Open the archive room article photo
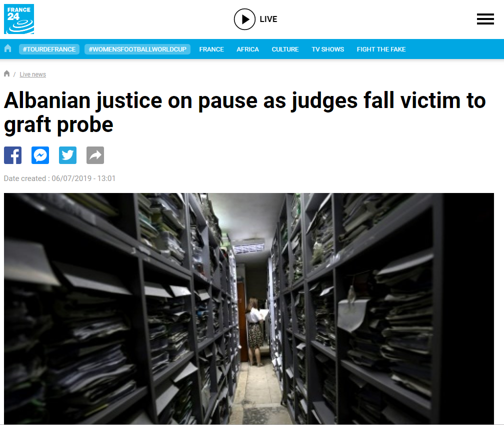504x425 pixels. point(249,308)
